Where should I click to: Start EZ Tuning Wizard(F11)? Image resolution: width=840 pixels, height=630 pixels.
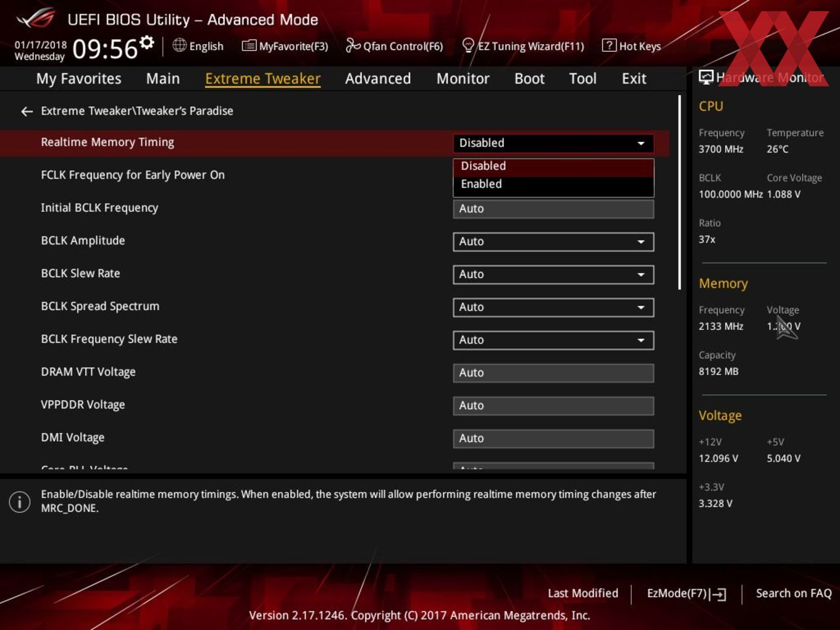[x=531, y=46]
